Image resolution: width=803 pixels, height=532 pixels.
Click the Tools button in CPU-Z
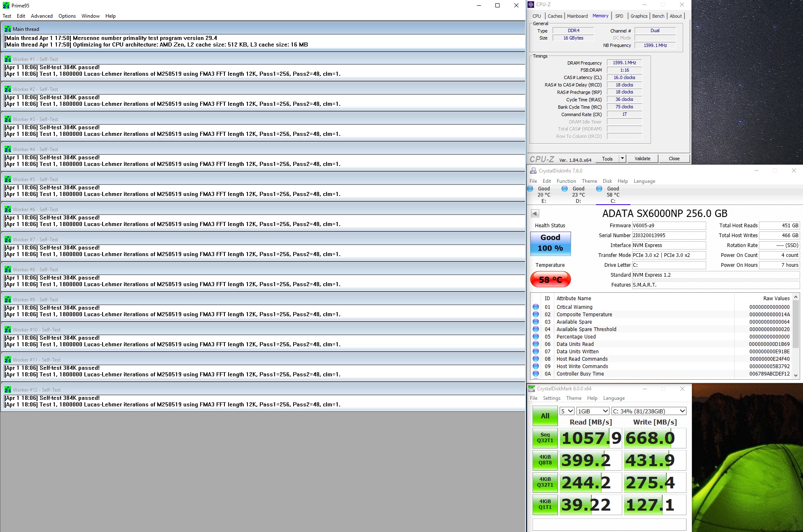click(x=607, y=159)
